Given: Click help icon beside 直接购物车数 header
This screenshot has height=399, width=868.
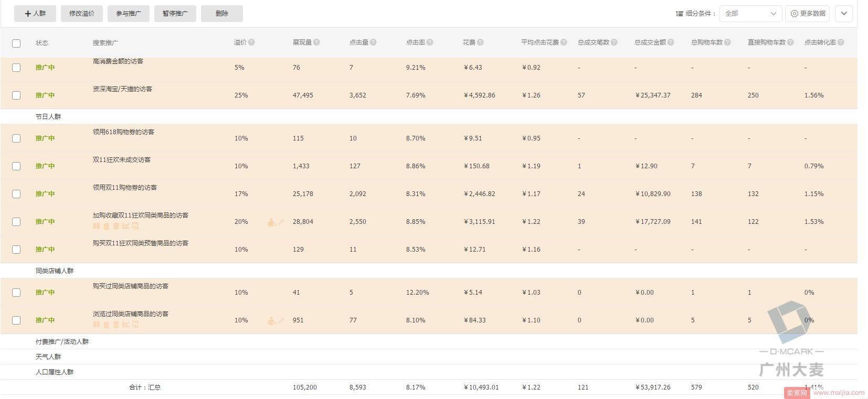Looking at the screenshot, I should click(x=790, y=42).
